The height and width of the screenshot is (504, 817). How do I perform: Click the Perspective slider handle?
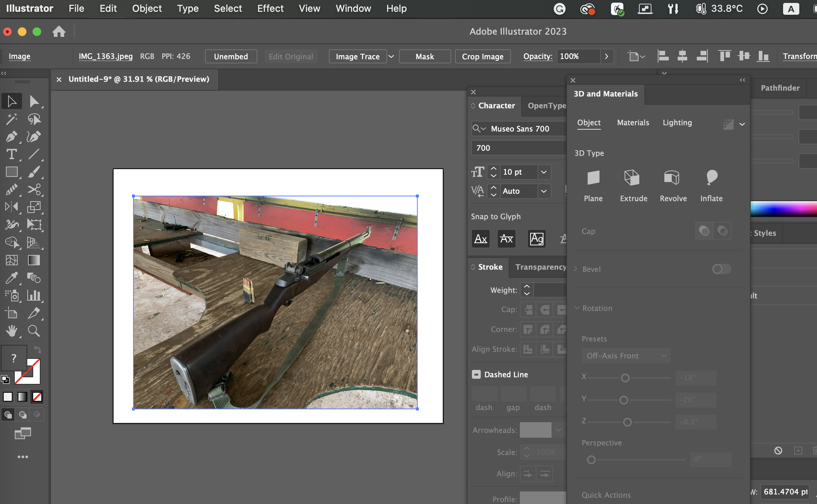pyautogui.click(x=591, y=460)
